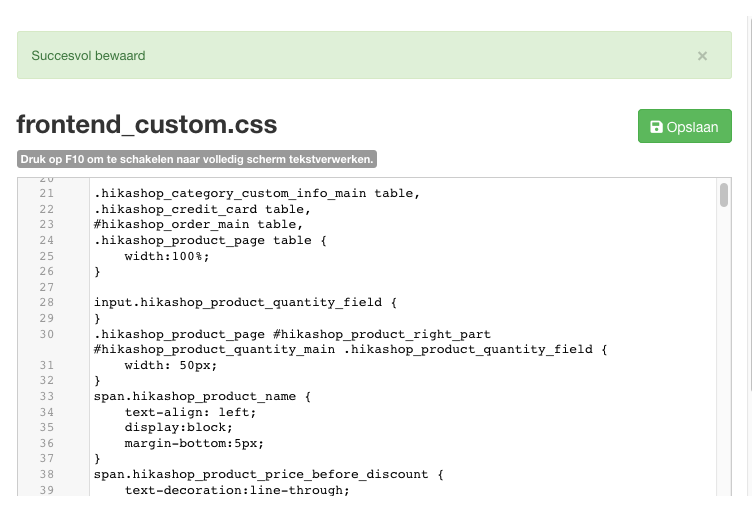Click the frontend_custom.css heading
Image resolution: width=752 pixels, height=505 pixels.
[147, 125]
